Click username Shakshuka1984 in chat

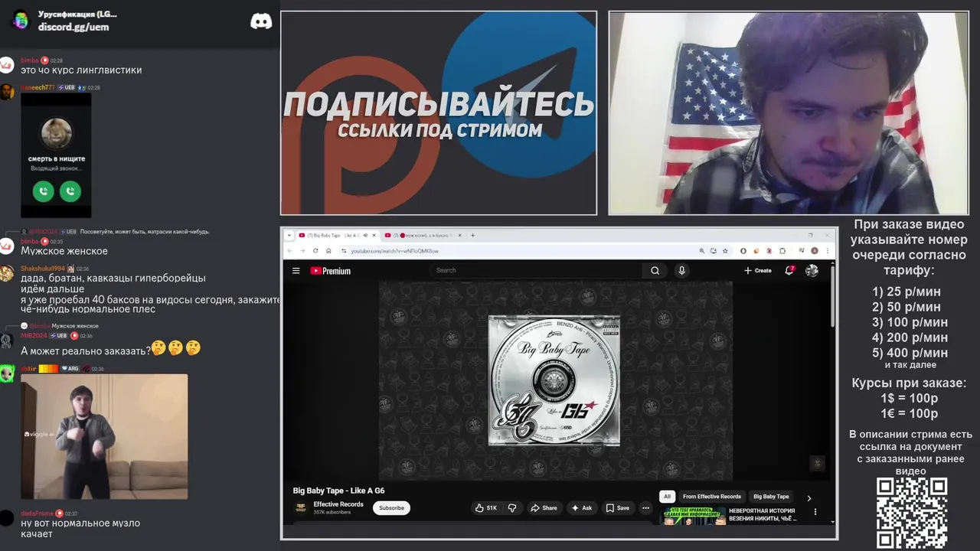click(x=43, y=269)
